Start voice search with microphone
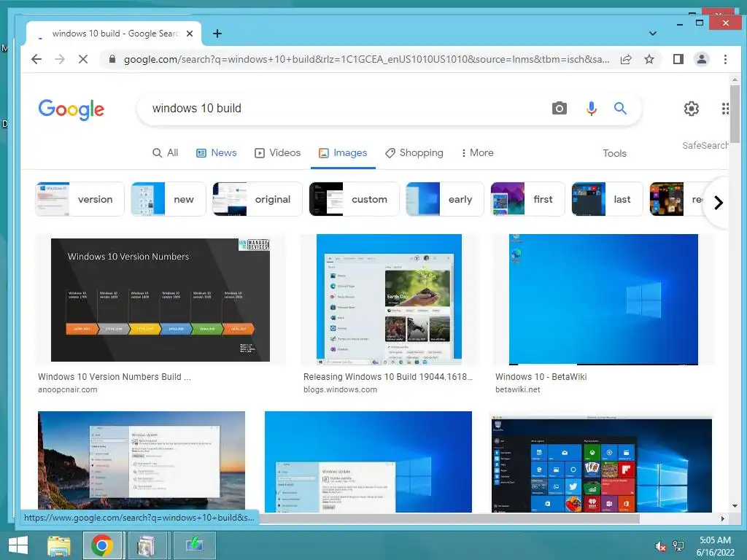The height and width of the screenshot is (560, 747). coord(591,108)
